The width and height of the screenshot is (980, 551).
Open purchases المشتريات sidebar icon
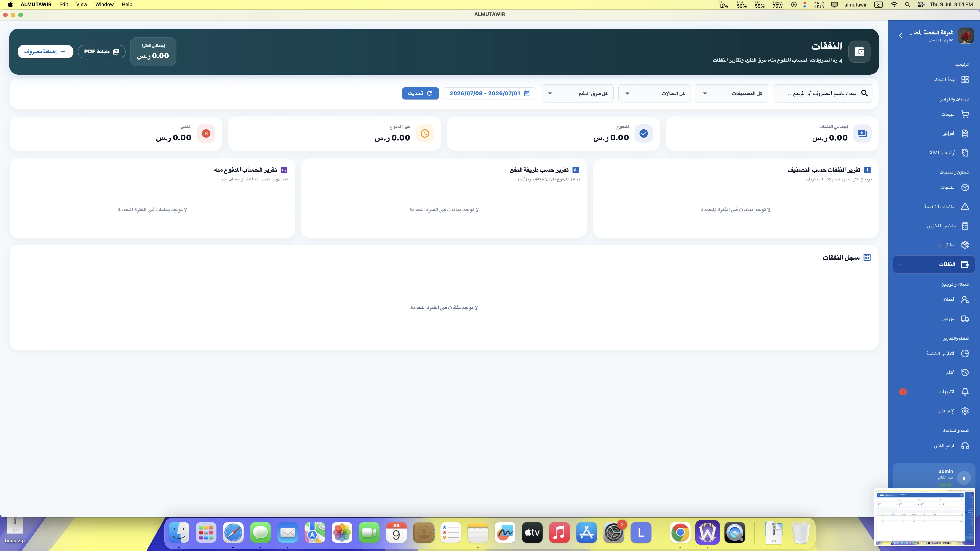[x=965, y=245]
